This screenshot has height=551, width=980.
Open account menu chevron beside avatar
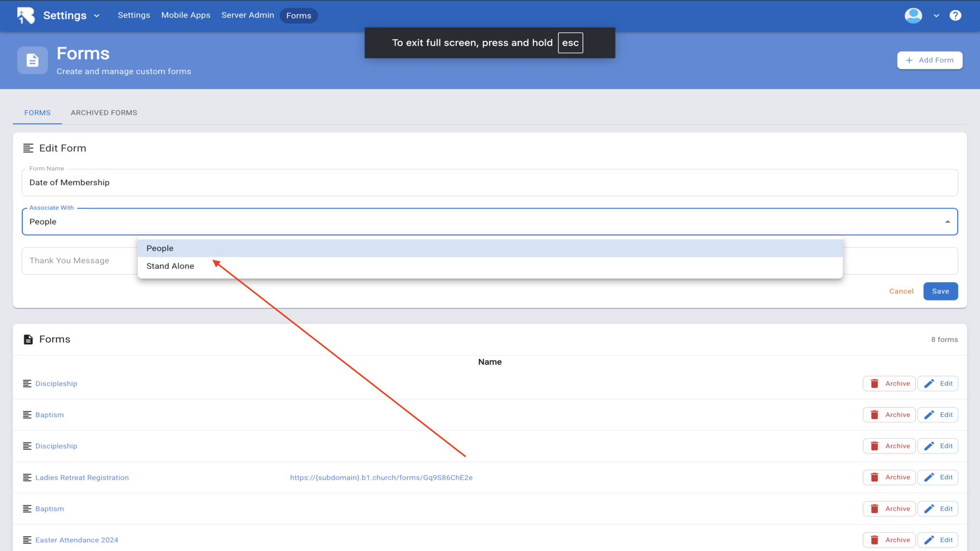[936, 16]
